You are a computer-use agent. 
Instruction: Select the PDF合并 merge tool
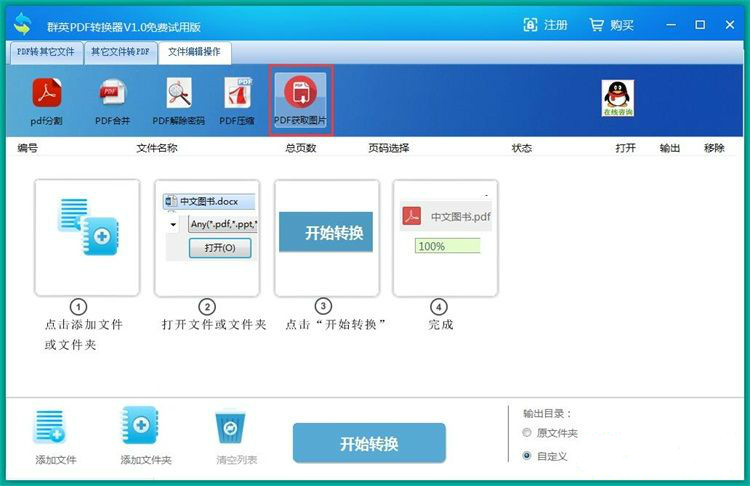112,101
